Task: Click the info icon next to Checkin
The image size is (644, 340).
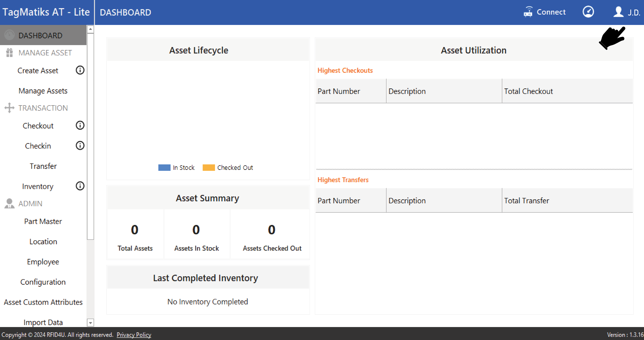Action: tap(80, 146)
